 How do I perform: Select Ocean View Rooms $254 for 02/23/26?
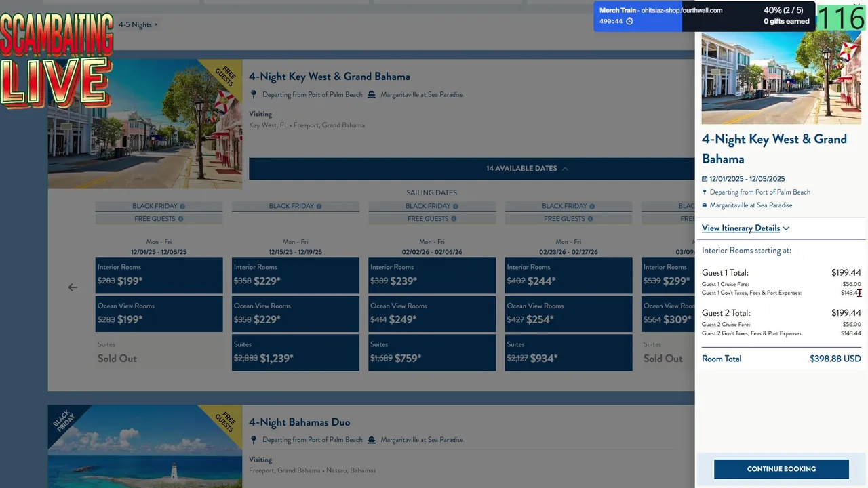coord(568,314)
